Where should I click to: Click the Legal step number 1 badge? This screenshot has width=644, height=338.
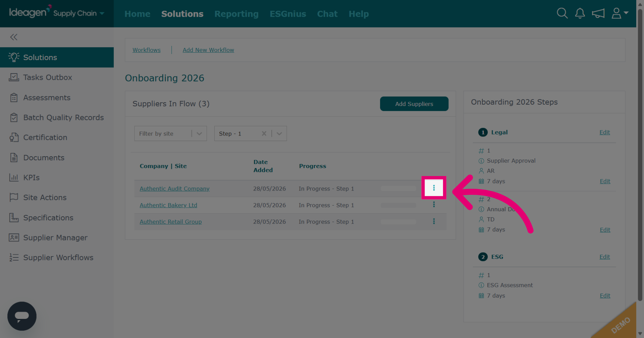tap(483, 132)
